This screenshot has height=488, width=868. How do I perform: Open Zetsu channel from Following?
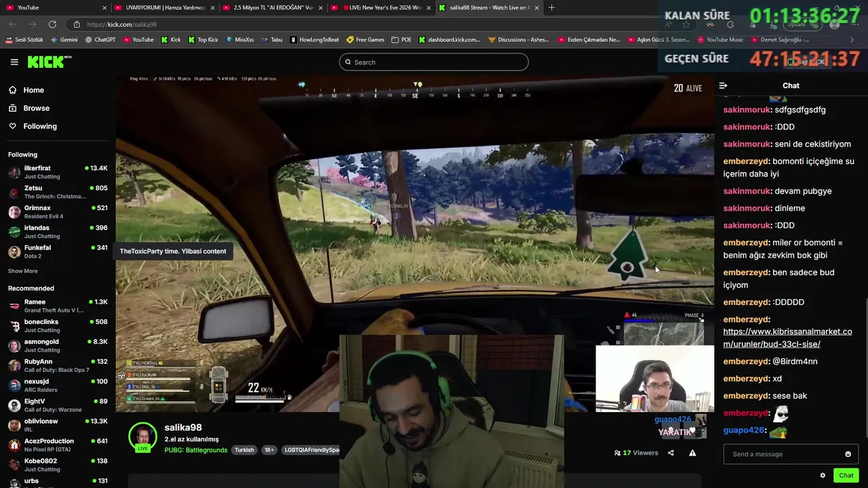pyautogui.click(x=58, y=192)
